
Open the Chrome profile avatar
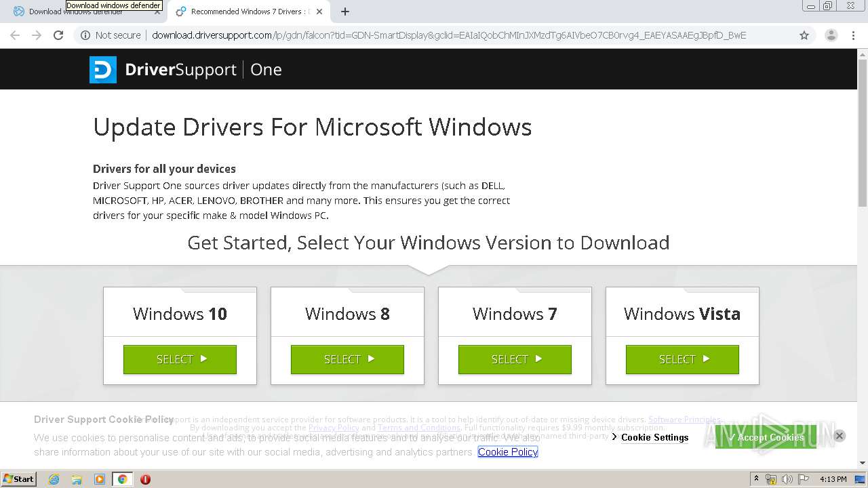[x=831, y=35]
